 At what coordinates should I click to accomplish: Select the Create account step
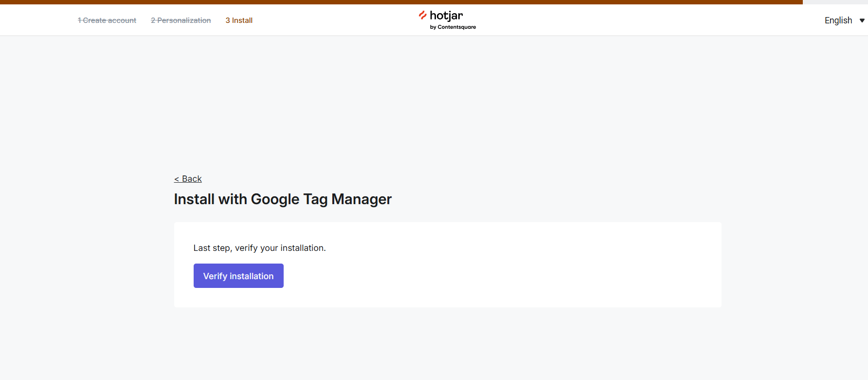click(x=107, y=20)
